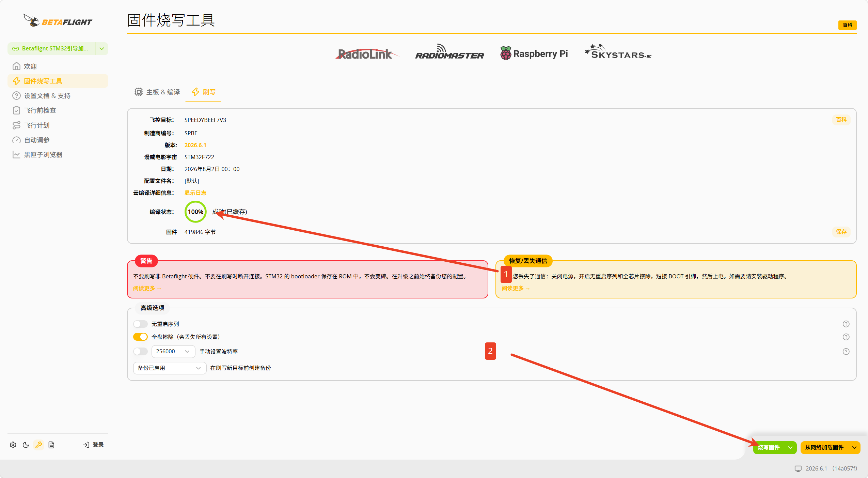Click the monitor icon in status bar
The image size is (868, 478).
(798, 468)
